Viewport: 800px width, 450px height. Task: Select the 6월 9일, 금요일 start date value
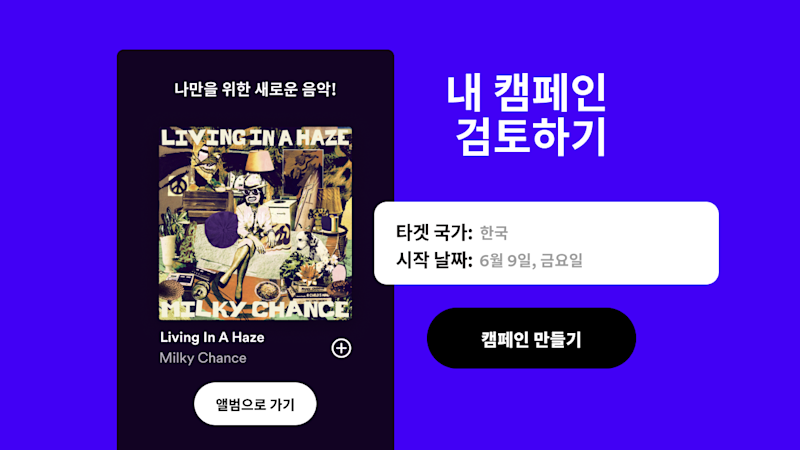tap(531, 260)
